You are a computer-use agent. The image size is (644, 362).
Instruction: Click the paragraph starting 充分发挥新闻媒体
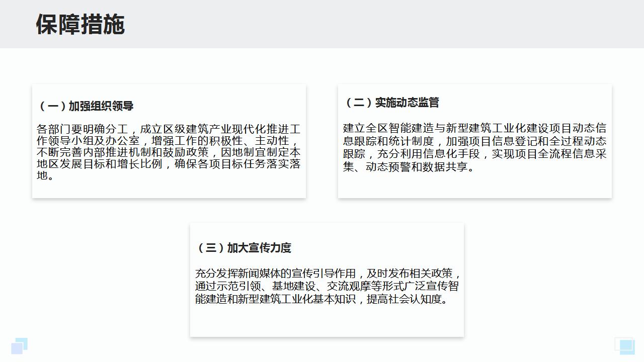coord(328,287)
